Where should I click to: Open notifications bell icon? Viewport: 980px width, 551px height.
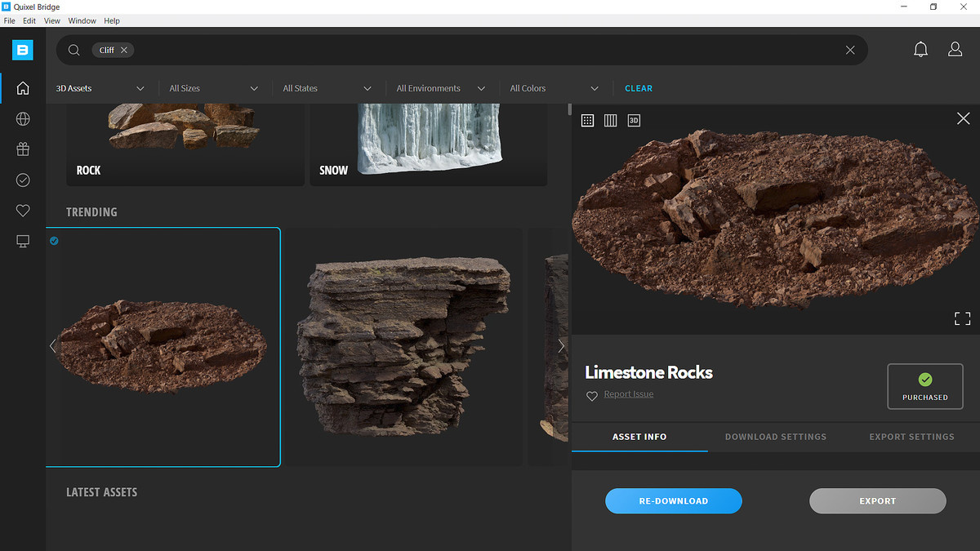[920, 50]
